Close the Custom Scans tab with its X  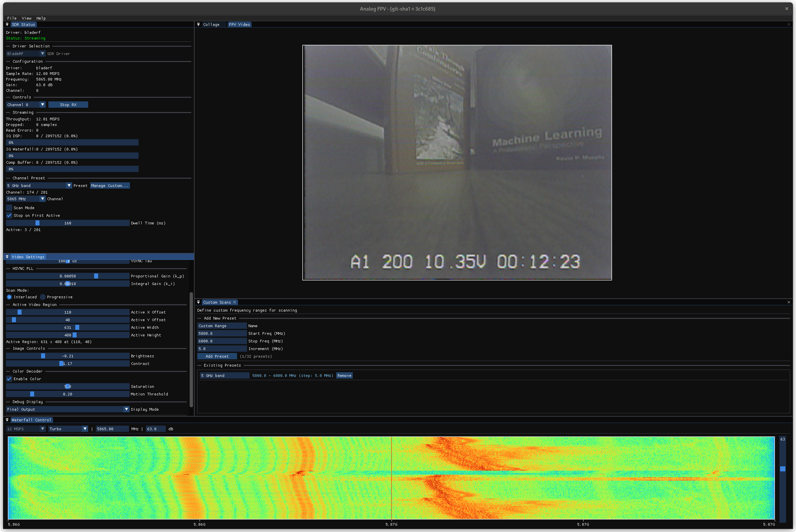click(x=234, y=302)
